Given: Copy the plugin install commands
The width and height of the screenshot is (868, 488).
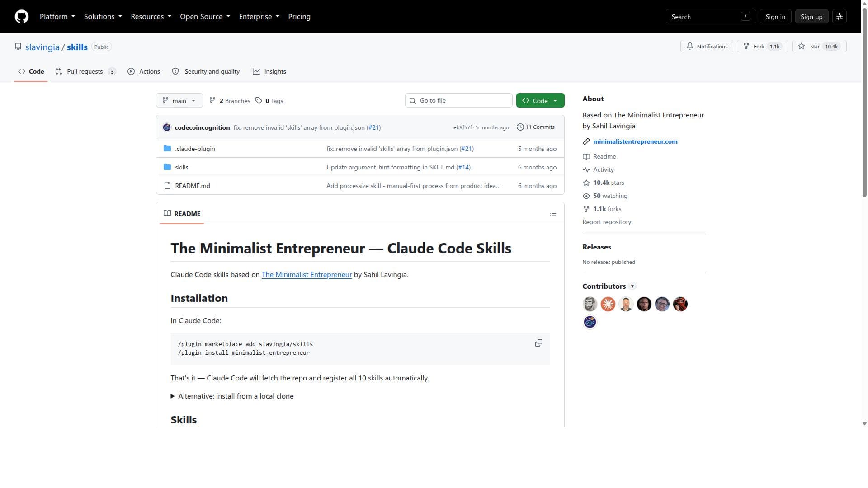Looking at the screenshot, I should pyautogui.click(x=539, y=343).
